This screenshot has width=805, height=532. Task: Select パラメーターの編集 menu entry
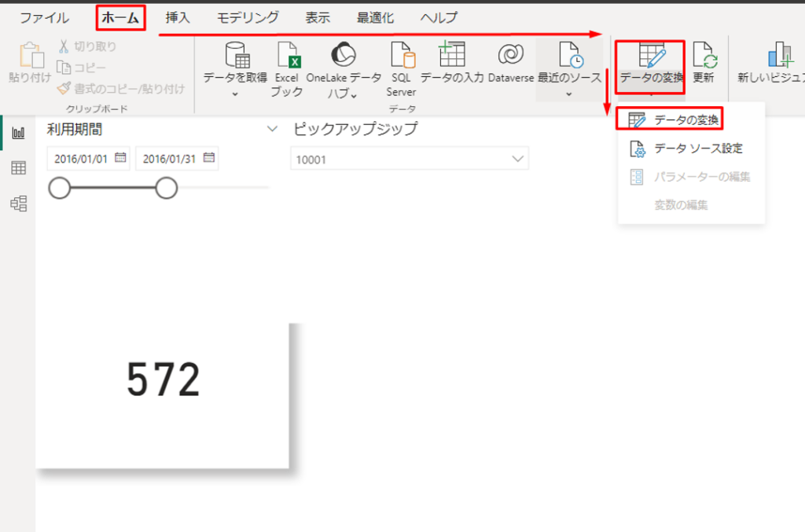tap(691, 177)
